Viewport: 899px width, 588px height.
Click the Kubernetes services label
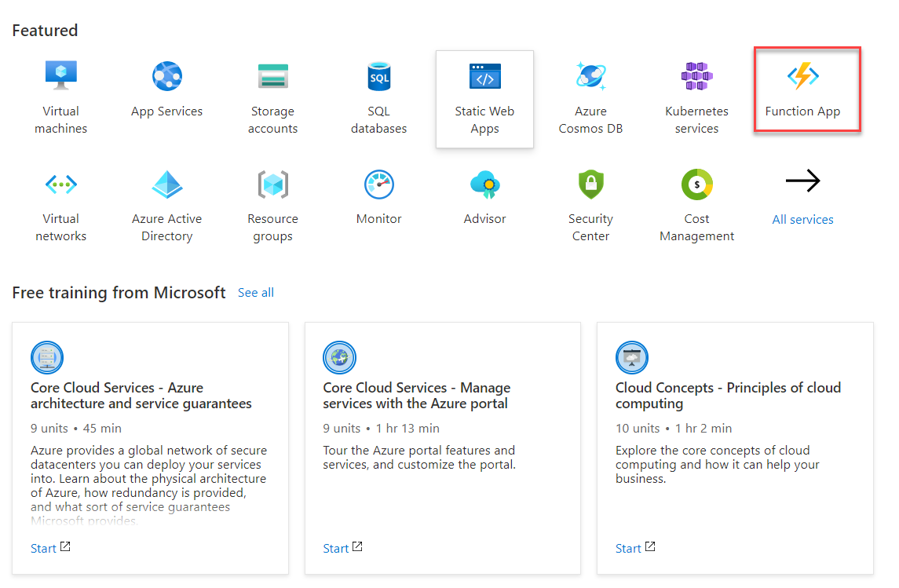point(696,120)
